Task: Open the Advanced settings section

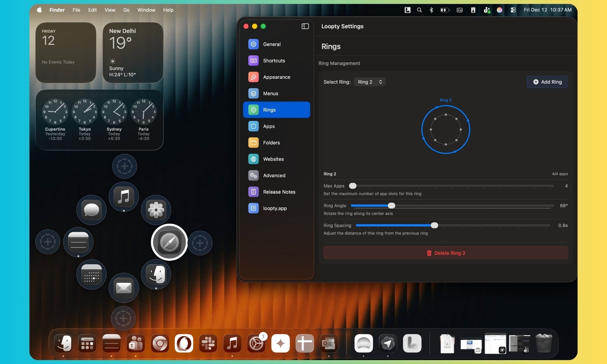Action: 274,175
